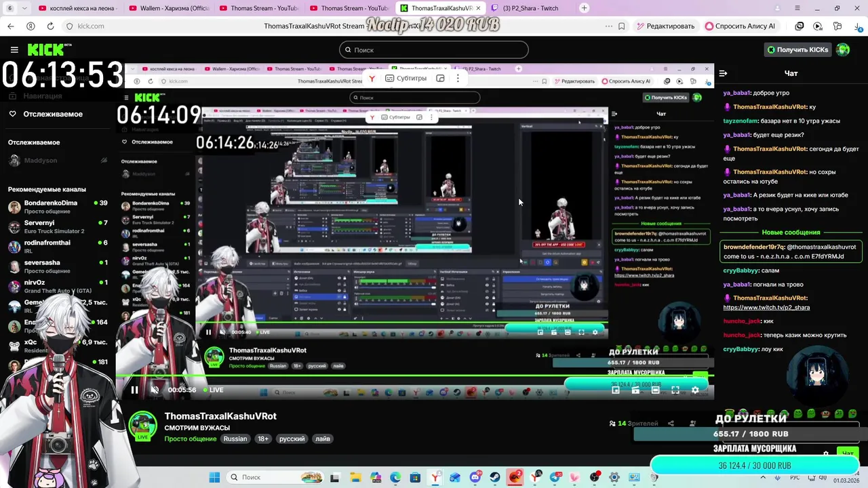Viewport: 868px width, 488px height.
Task: Select the русский tag
Action: click(x=292, y=439)
